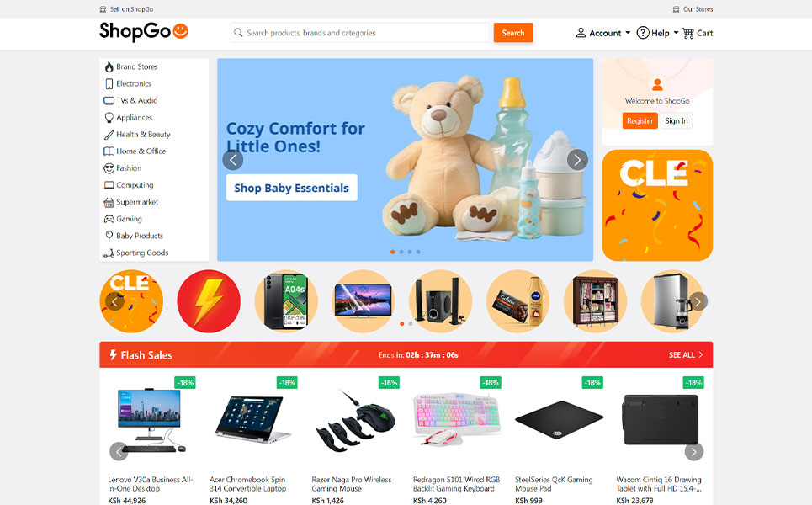Viewport: 812px width, 505px height.
Task: Open the Brand Stores flame category
Action: [131, 66]
